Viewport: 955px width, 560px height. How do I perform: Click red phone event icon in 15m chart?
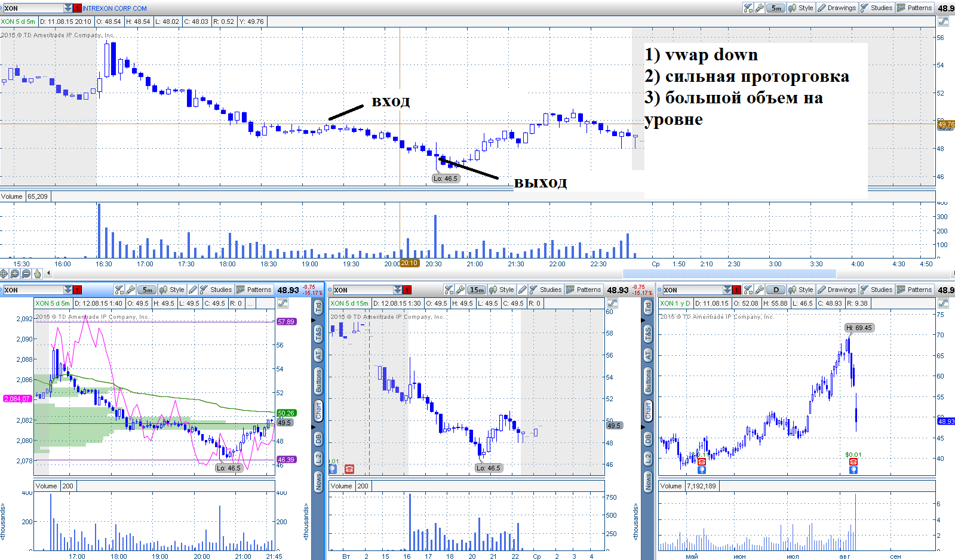[349, 469]
